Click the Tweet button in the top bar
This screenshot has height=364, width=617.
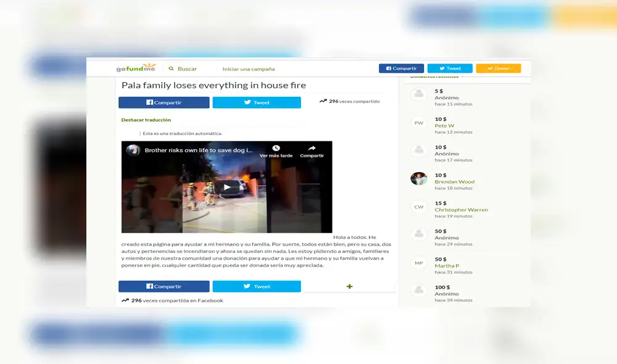point(450,68)
